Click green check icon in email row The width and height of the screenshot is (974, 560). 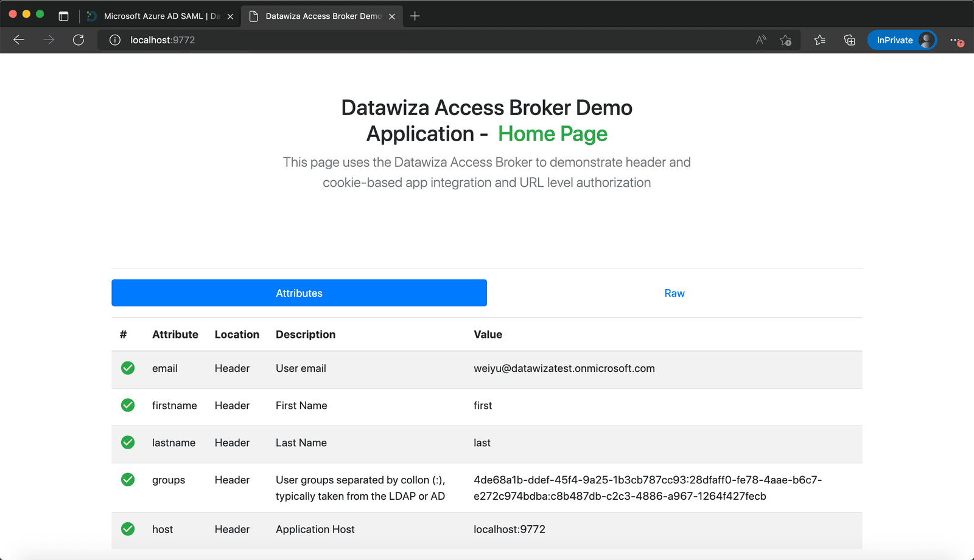[x=128, y=368]
